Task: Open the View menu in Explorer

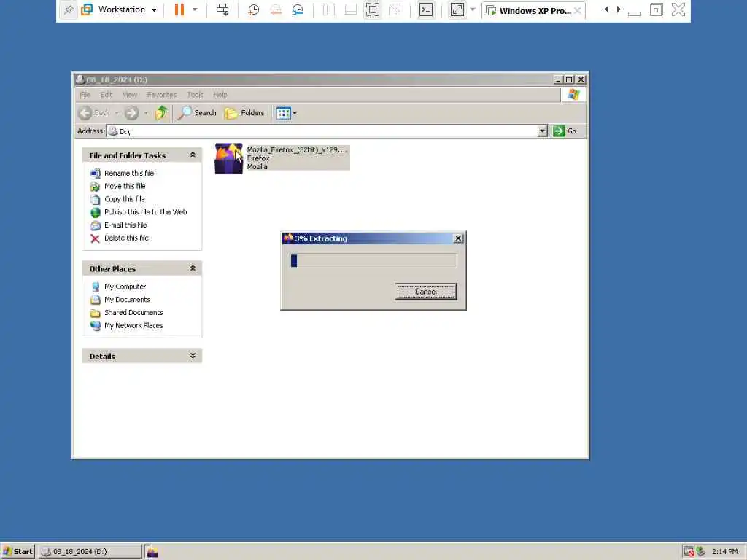Action: (x=130, y=95)
